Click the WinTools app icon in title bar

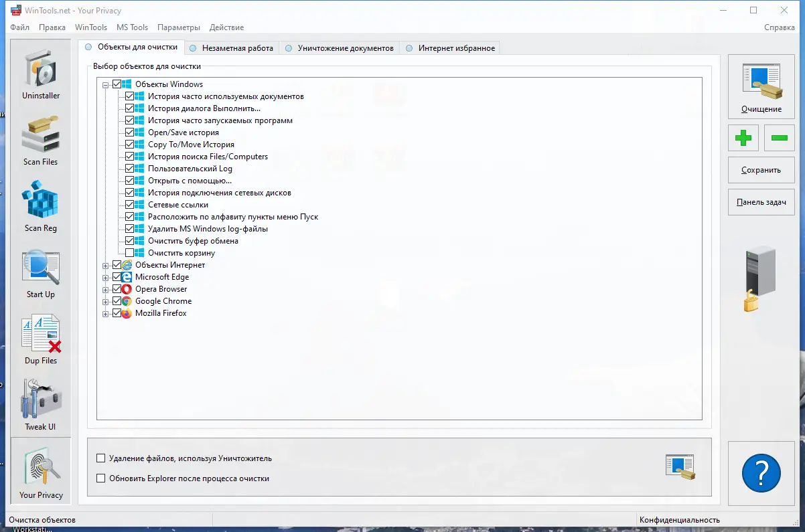15,10
